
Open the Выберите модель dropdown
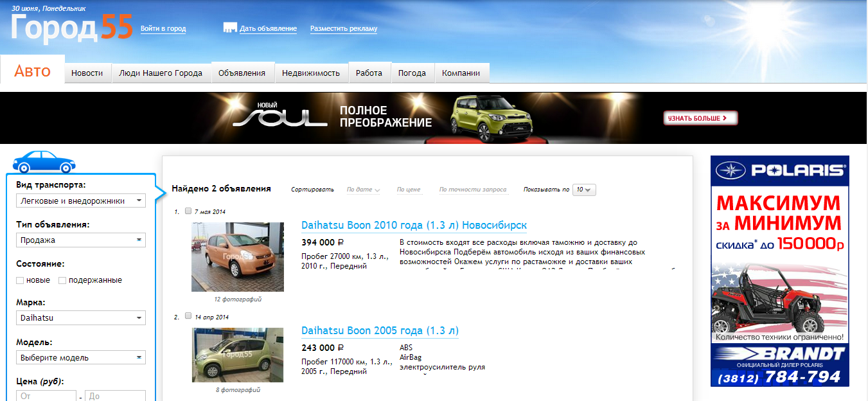tap(81, 357)
